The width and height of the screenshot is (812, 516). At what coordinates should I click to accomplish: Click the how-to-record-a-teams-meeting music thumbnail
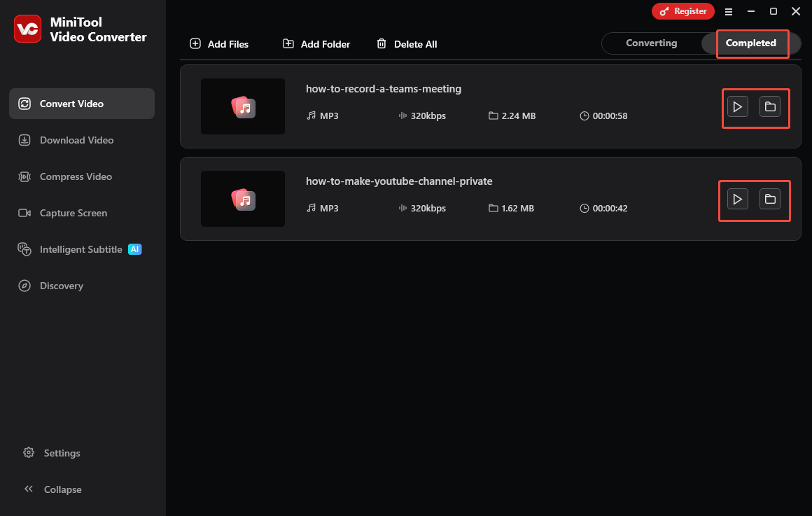point(243,106)
